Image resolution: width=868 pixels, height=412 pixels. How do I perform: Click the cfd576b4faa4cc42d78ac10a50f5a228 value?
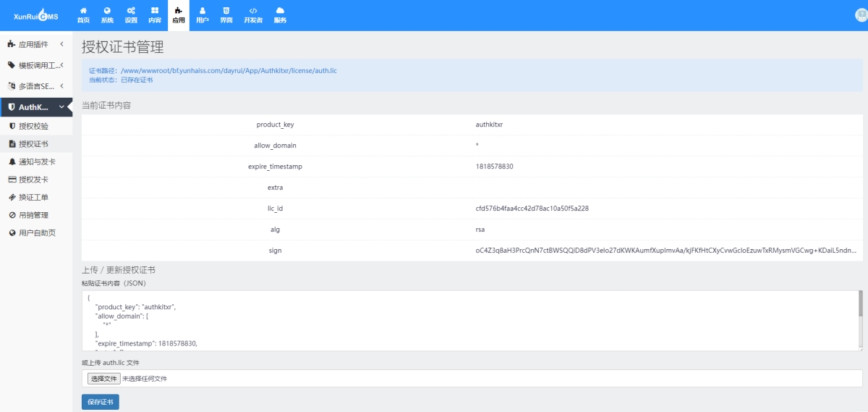click(532, 209)
